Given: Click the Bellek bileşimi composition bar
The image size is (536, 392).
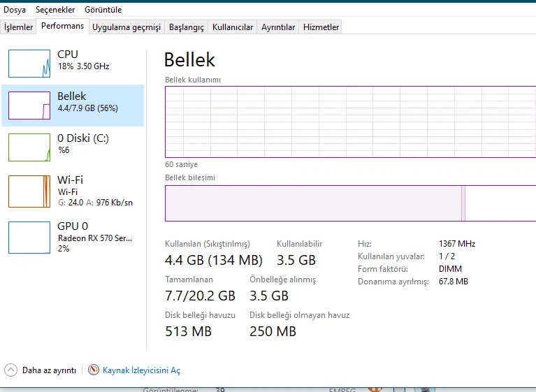Looking at the screenshot, I should click(x=349, y=203).
